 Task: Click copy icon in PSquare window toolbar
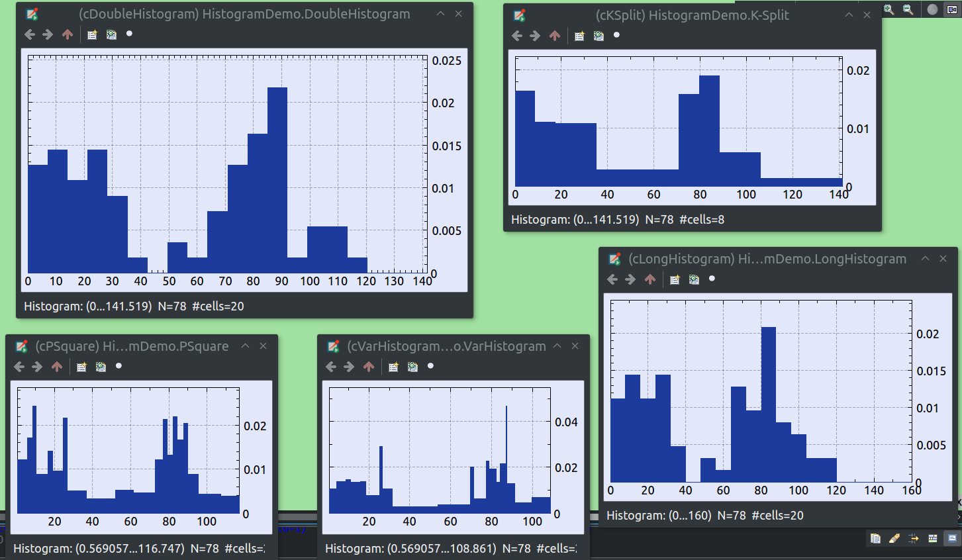pos(101,367)
